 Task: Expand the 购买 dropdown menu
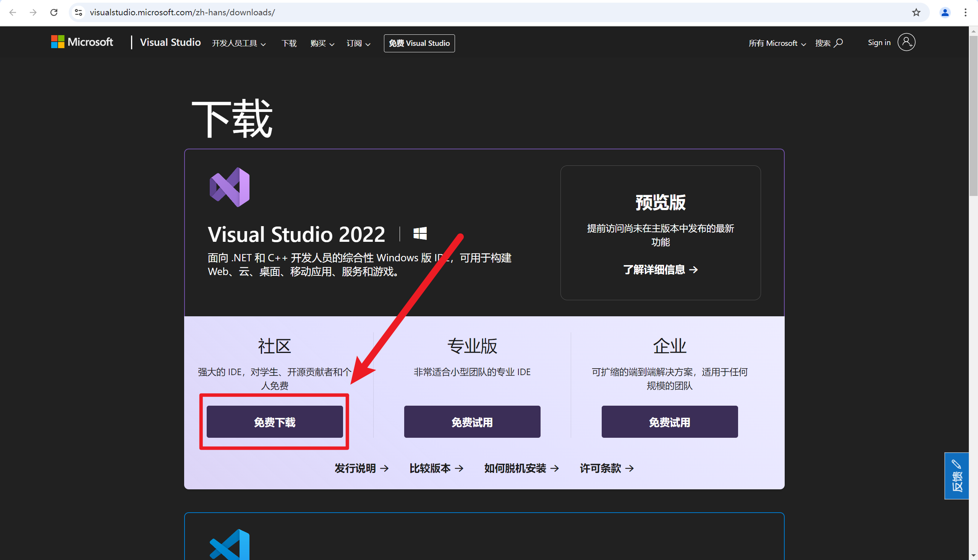(x=322, y=43)
